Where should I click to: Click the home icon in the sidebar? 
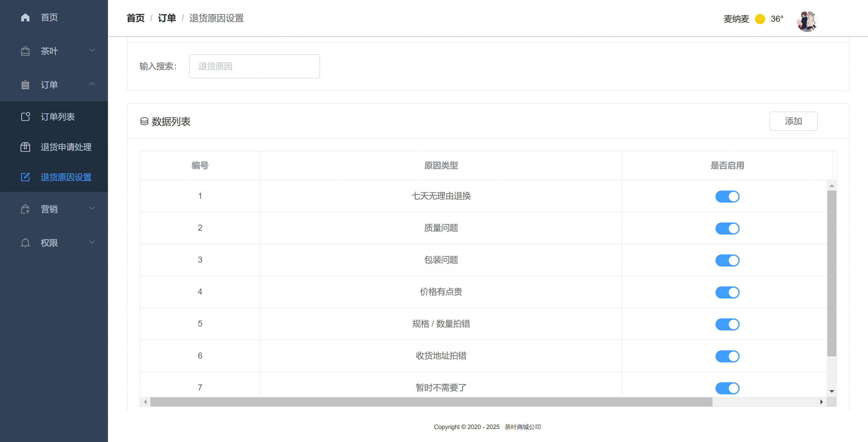25,17
